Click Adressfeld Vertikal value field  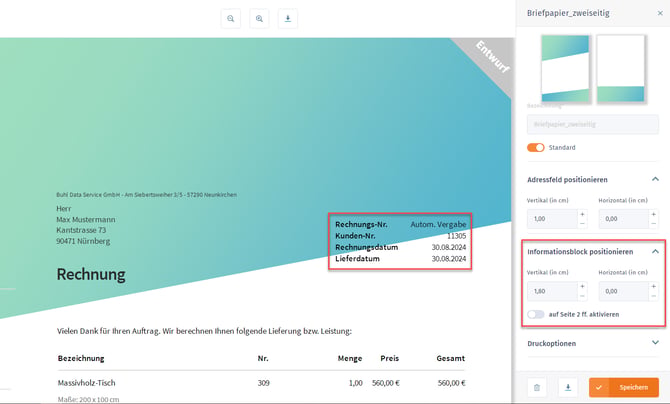552,218
